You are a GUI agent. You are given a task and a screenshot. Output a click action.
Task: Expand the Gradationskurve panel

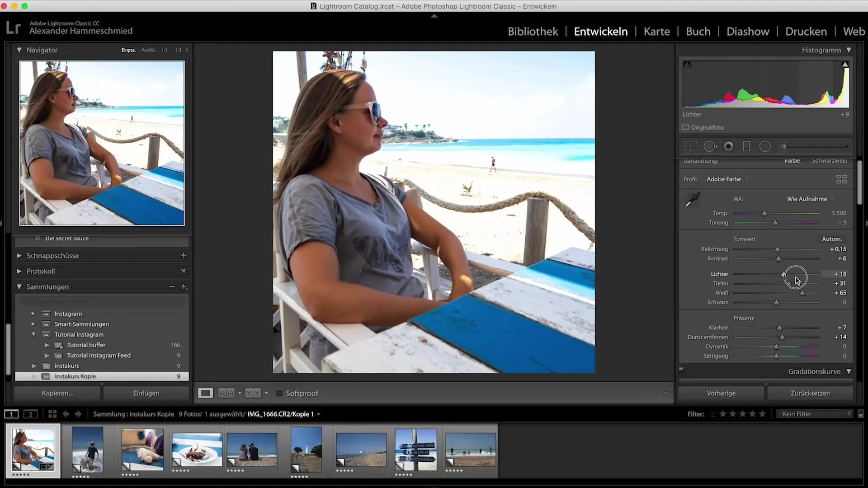click(849, 371)
